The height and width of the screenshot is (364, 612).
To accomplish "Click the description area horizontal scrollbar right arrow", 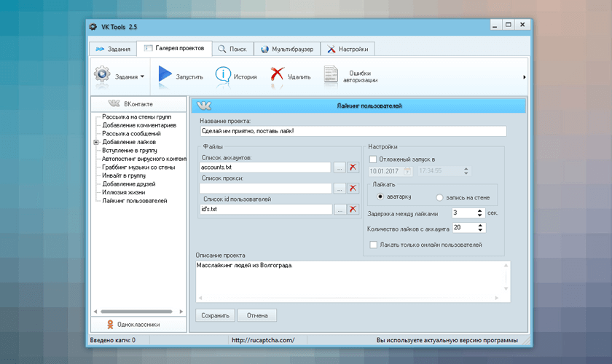I will click(x=496, y=298).
